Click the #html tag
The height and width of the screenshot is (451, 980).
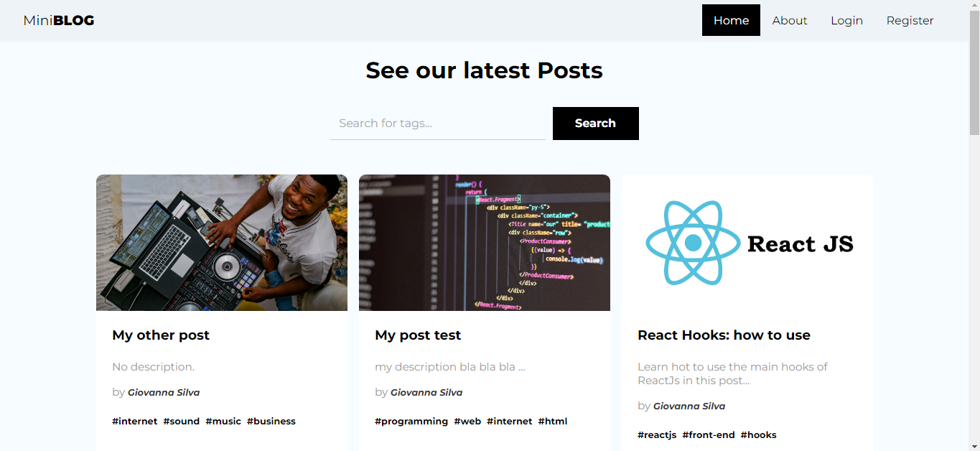pos(553,422)
